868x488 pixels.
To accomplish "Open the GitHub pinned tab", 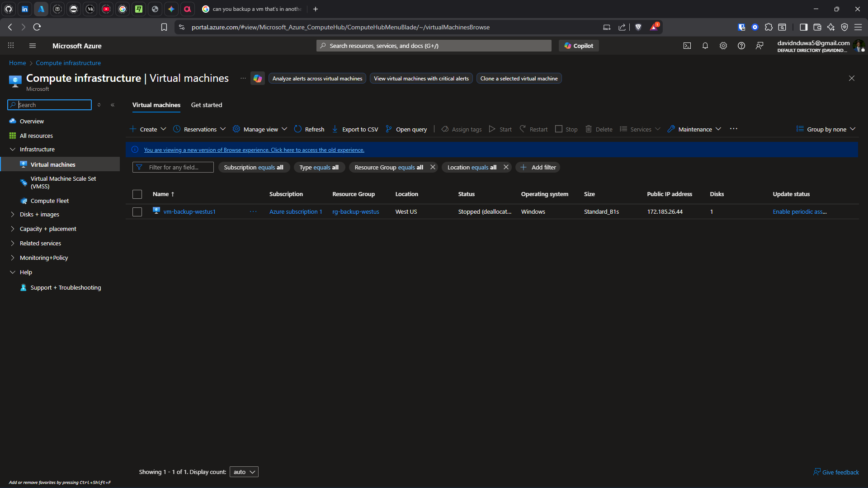I will (9, 9).
